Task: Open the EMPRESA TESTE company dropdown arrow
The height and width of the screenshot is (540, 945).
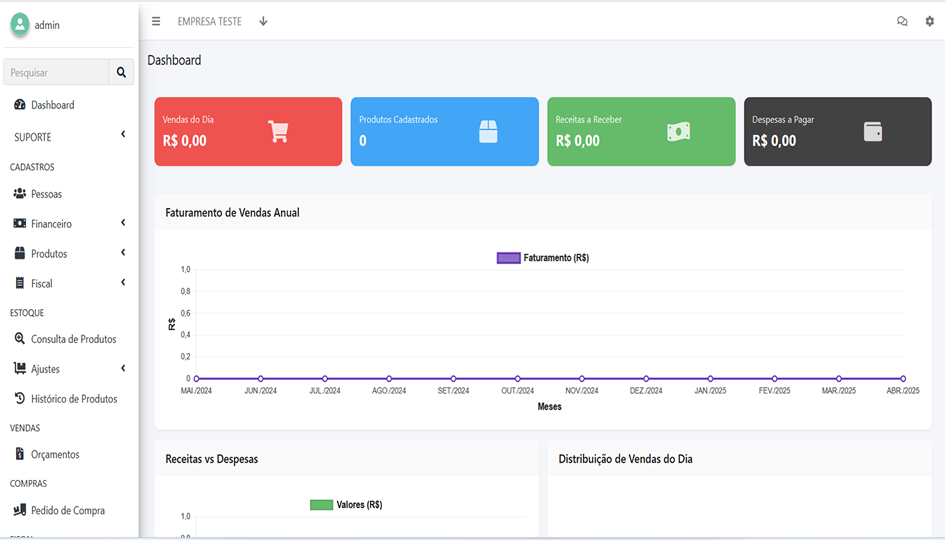Action: [263, 21]
